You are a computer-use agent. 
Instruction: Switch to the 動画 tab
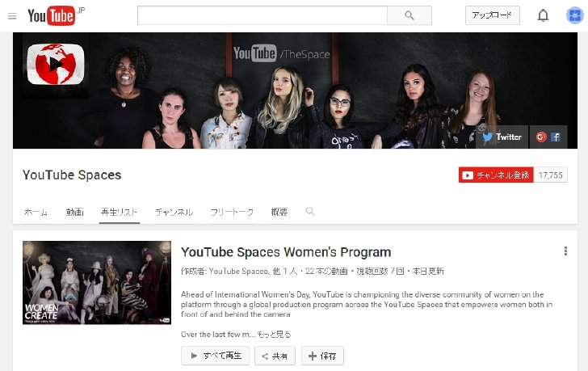(74, 212)
